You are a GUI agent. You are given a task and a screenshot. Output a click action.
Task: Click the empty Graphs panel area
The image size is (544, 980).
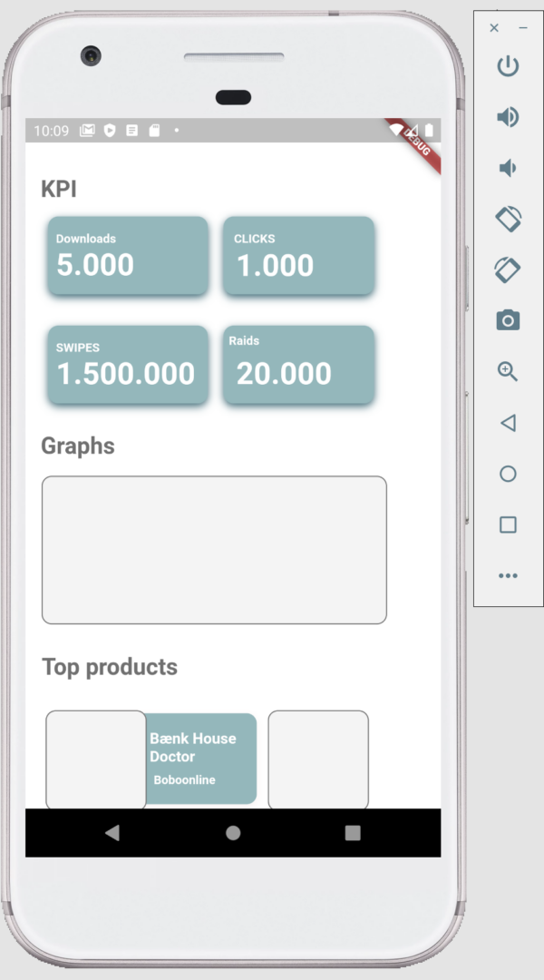coord(214,549)
